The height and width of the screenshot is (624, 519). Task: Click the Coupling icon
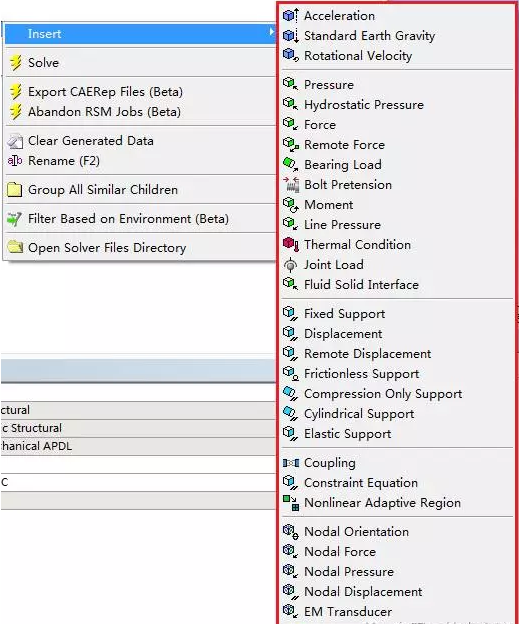coord(291,463)
